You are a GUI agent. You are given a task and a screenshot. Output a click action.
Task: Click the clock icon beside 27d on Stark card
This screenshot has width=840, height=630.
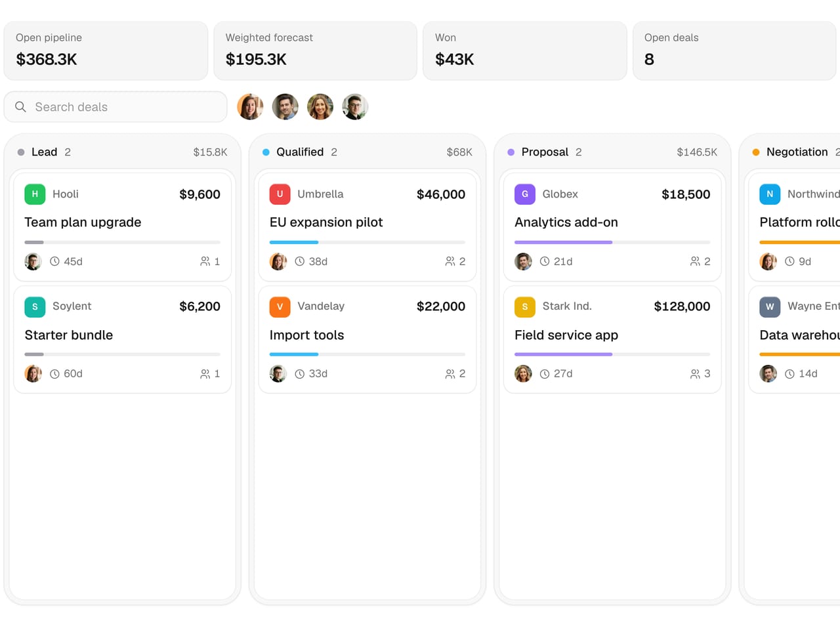(545, 374)
